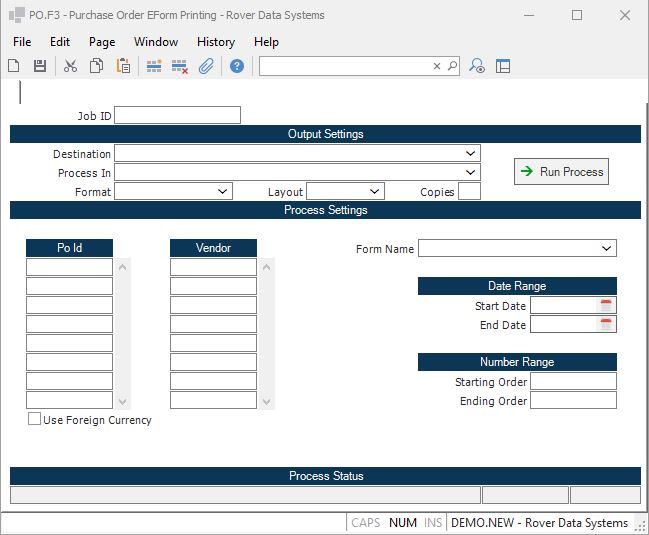This screenshot has width=649, height=535.
Task: Click the New record toolbar icon
Action: pos(14,66)
